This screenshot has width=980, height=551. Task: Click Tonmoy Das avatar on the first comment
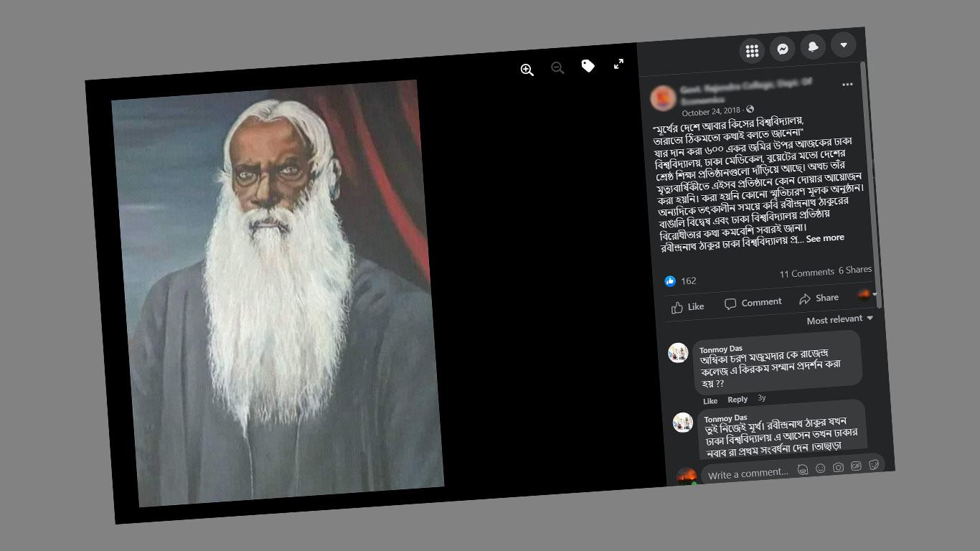pyautogui.click(x=678, y=353)
